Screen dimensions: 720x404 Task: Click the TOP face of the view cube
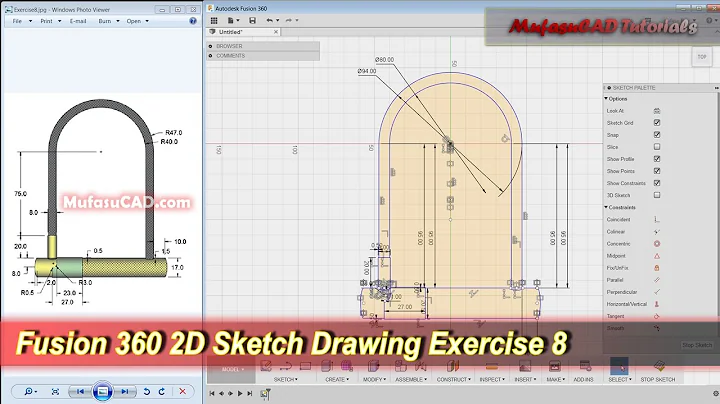click(x=702, y=57)
